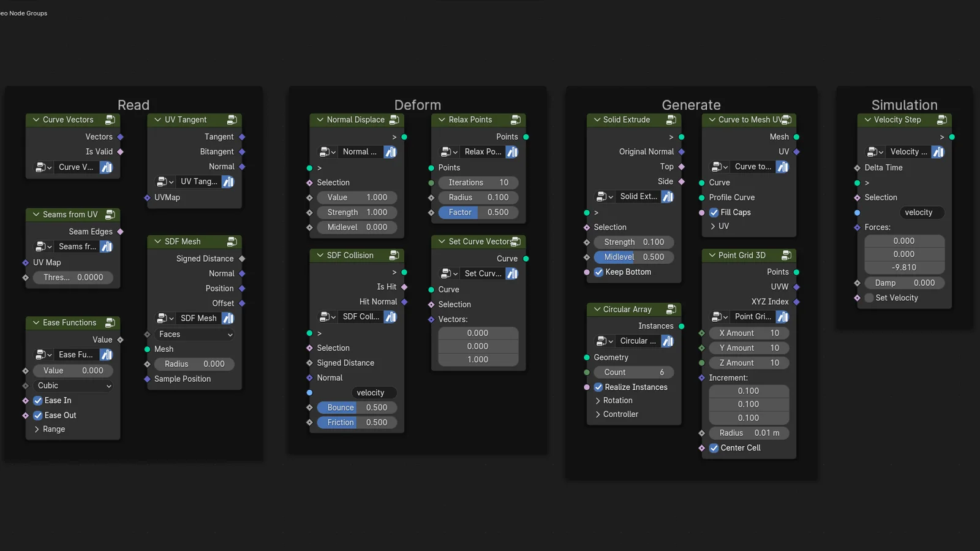Click the fake user icon on Solid Extrude node
Viewport: 980px width, 551px height.
tap(668, 197)
